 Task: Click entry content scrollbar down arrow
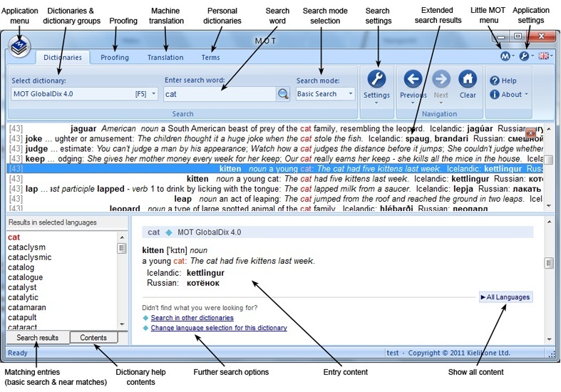pyautogui.click(x=549, y=339)
